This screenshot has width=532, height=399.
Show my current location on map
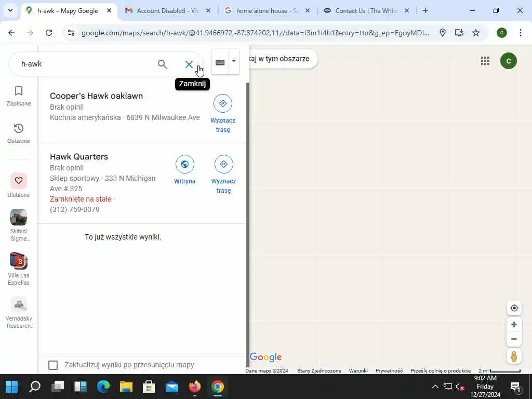coord(514,308)
